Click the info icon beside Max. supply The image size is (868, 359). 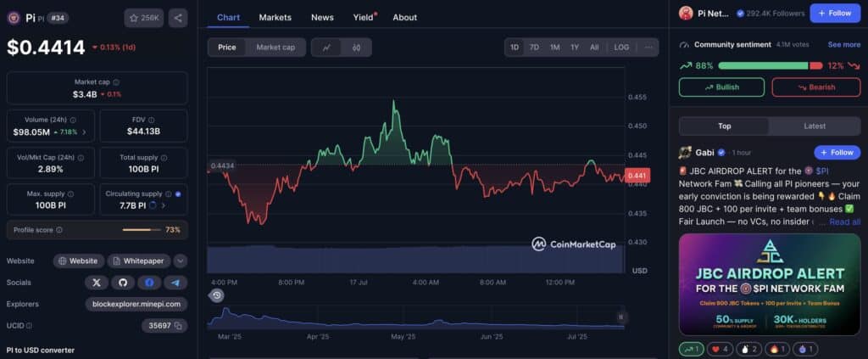click(70, 194)
